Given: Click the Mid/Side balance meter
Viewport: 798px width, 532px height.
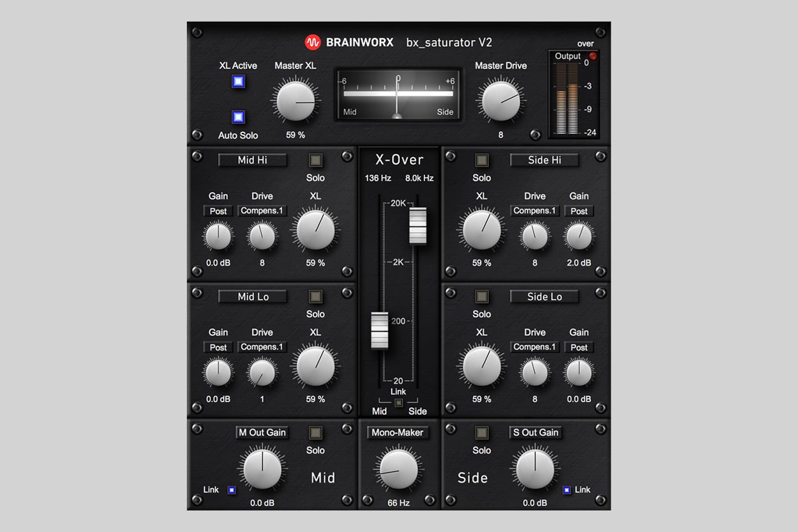Looking at the screenshot, I should pyautogui.click(x=398, y=94).
